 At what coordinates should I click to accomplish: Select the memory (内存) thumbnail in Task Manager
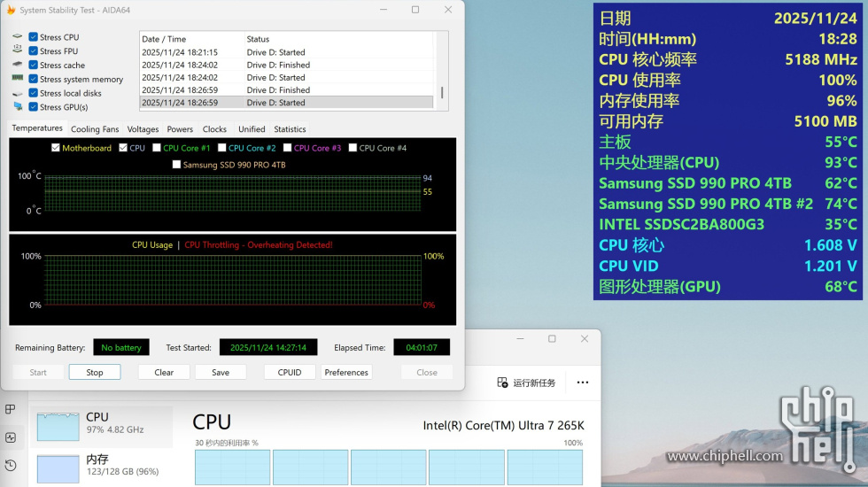58,468
